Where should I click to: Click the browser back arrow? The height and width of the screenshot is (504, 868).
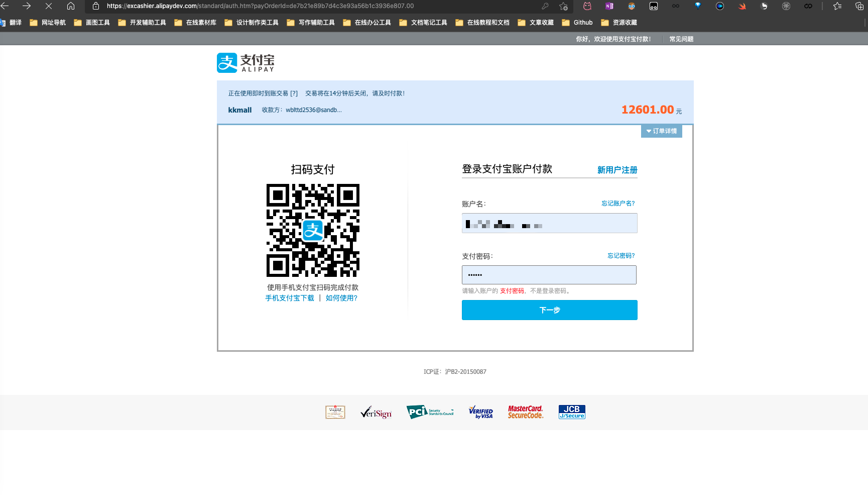coord(5,6)
